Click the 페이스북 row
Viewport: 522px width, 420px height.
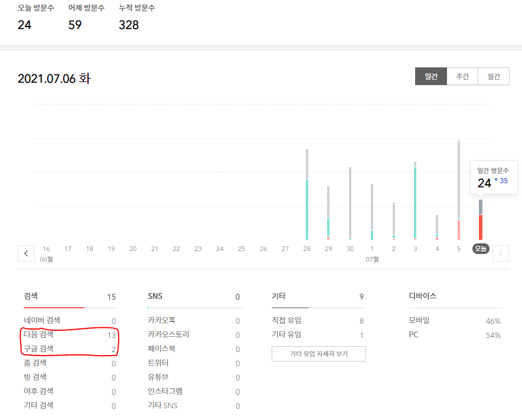click(194, 349)
